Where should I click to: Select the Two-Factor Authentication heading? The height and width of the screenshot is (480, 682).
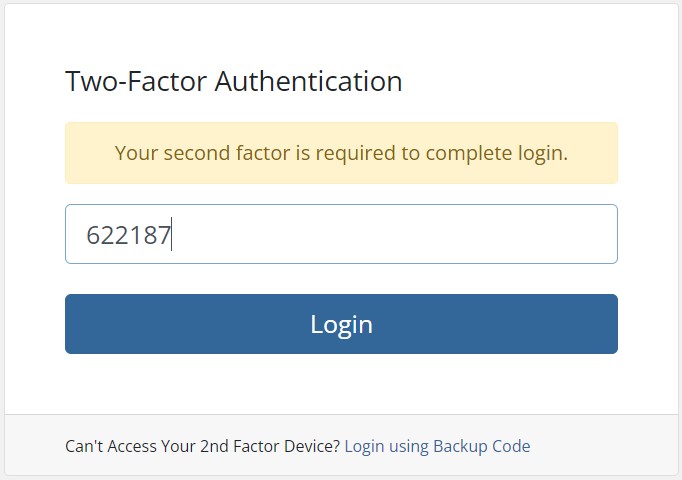coord(234,81)
